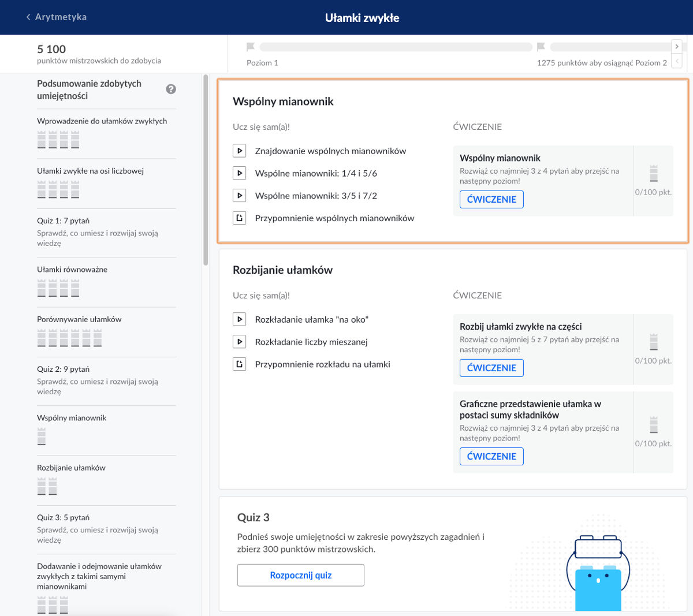Start ĆWICZENIE for Rozbij ułamki zwykłe na części

click(491, 368)
